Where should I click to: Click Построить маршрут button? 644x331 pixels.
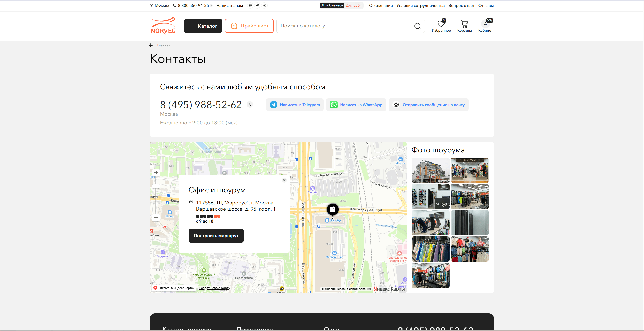(216, 236)
